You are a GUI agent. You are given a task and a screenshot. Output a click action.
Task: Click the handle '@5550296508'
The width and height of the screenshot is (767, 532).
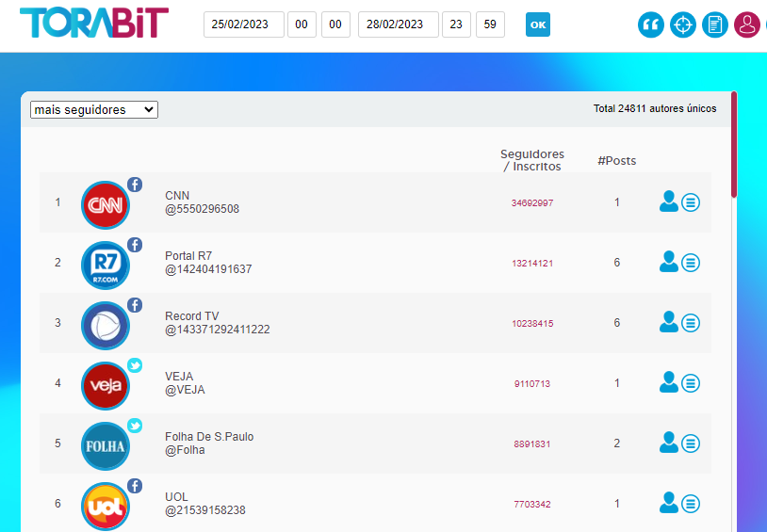coord(202,209)
